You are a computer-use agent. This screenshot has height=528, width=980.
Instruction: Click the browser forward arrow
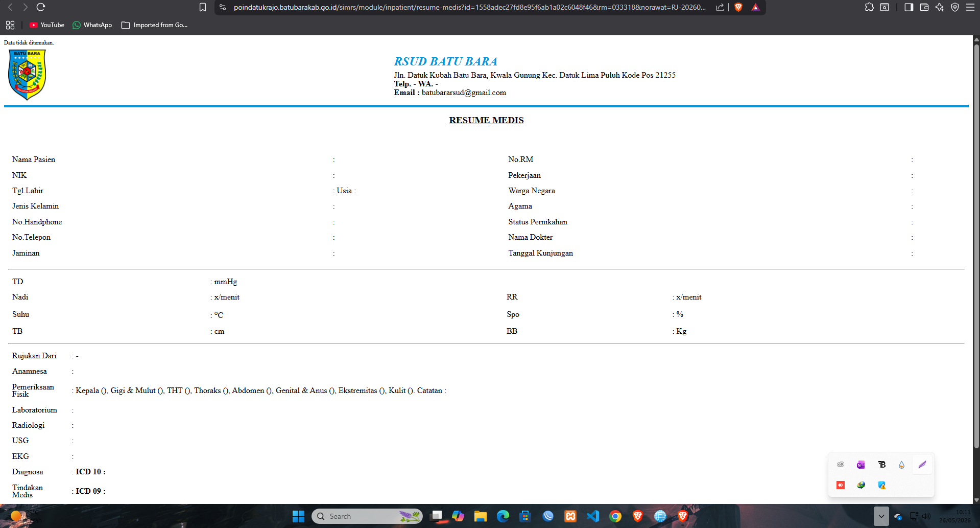click(x=26, y=7)
